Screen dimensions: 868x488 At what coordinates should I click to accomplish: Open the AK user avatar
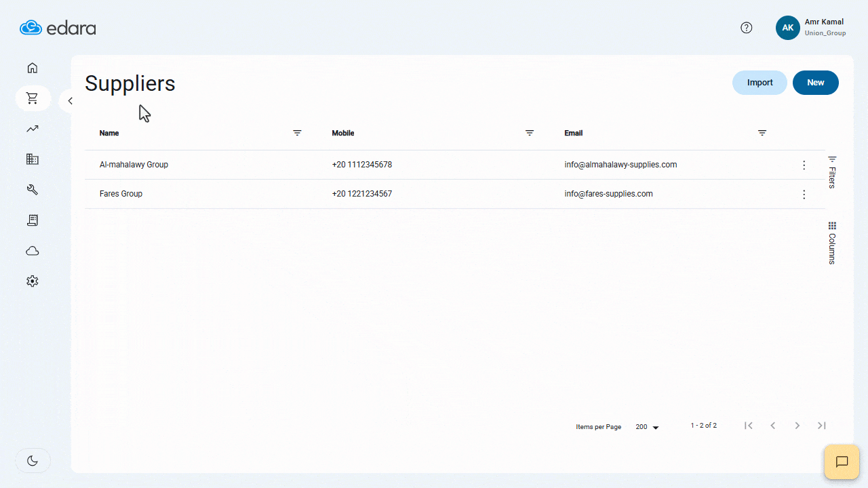tap(788, 28)
